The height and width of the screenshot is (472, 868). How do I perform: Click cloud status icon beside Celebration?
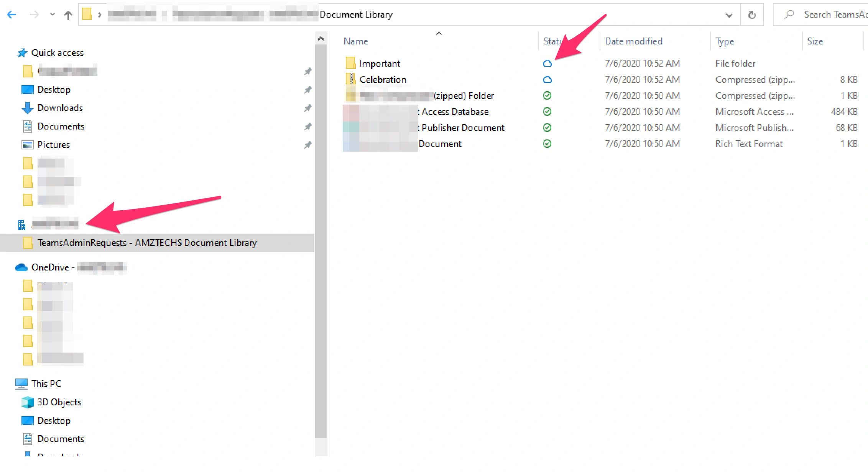point(547,80)
